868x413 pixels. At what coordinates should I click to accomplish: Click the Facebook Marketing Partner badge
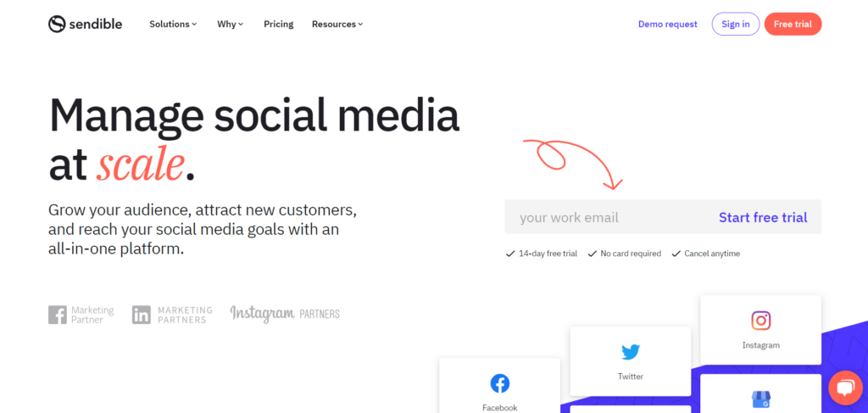[x=81, y=315]
